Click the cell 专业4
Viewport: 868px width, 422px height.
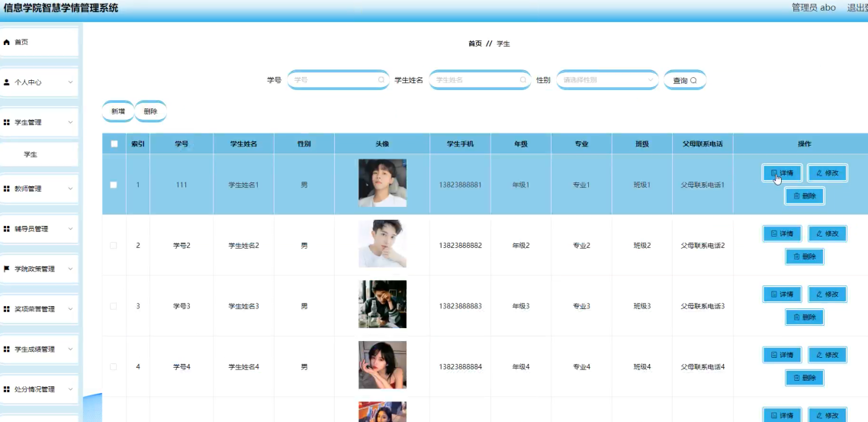(x=581, y=366)
